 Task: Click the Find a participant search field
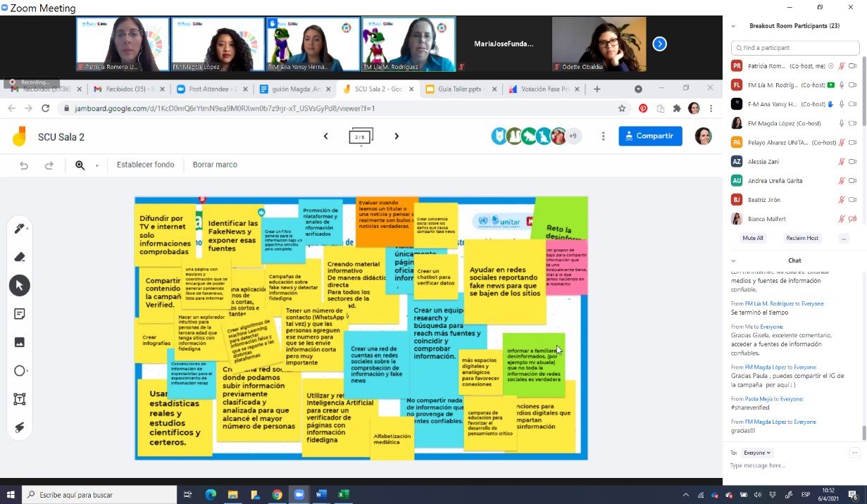(x=795, y=48)
